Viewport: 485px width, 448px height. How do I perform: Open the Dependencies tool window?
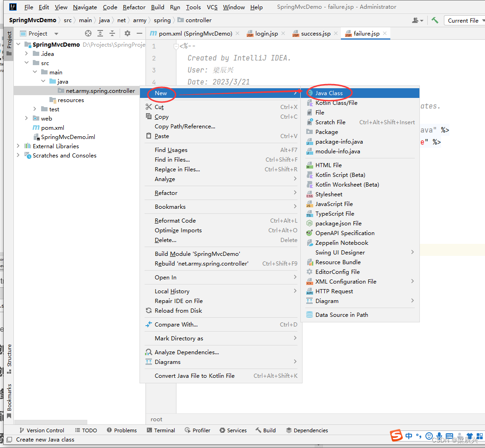(307, 430)
